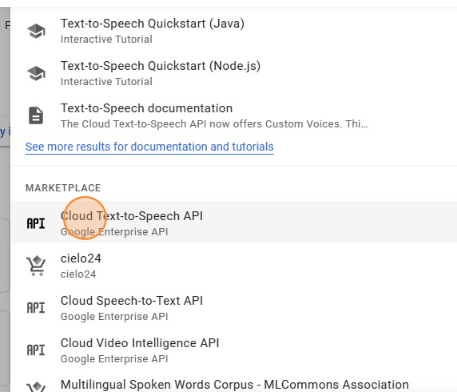Click the document icon beside Text-to-Speech documentation

(x=36, y=116)
